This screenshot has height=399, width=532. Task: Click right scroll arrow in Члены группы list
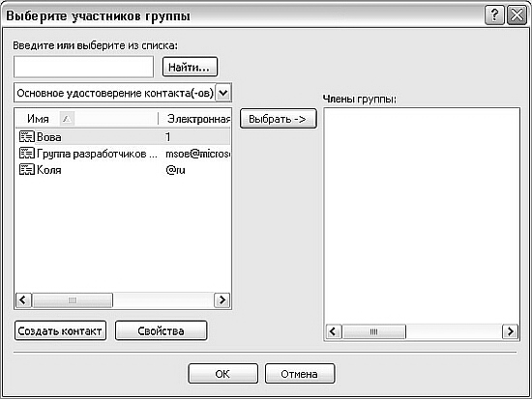tap(510, 331)
